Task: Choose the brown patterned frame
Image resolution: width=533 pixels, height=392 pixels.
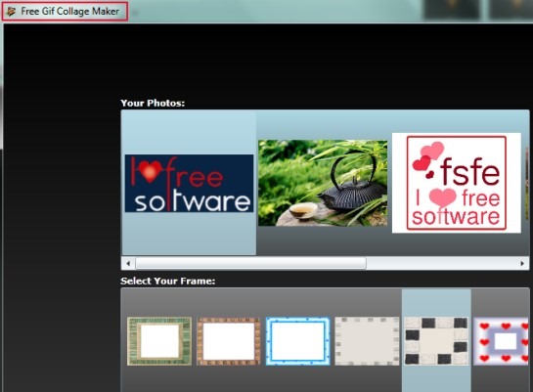Action: pyautogui.click(x=229, y=341)
